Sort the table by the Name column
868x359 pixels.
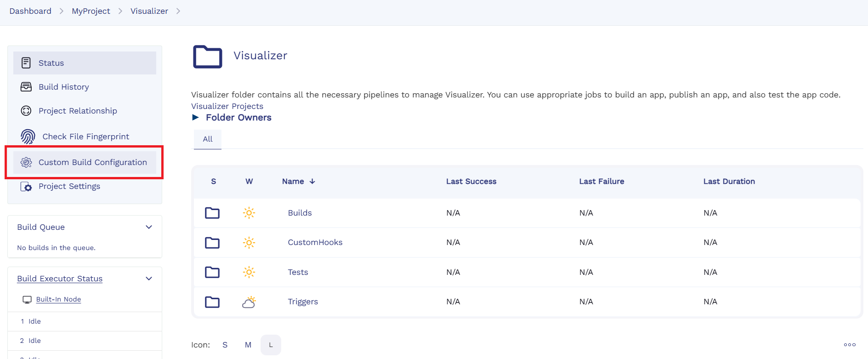tap(299, 181)
